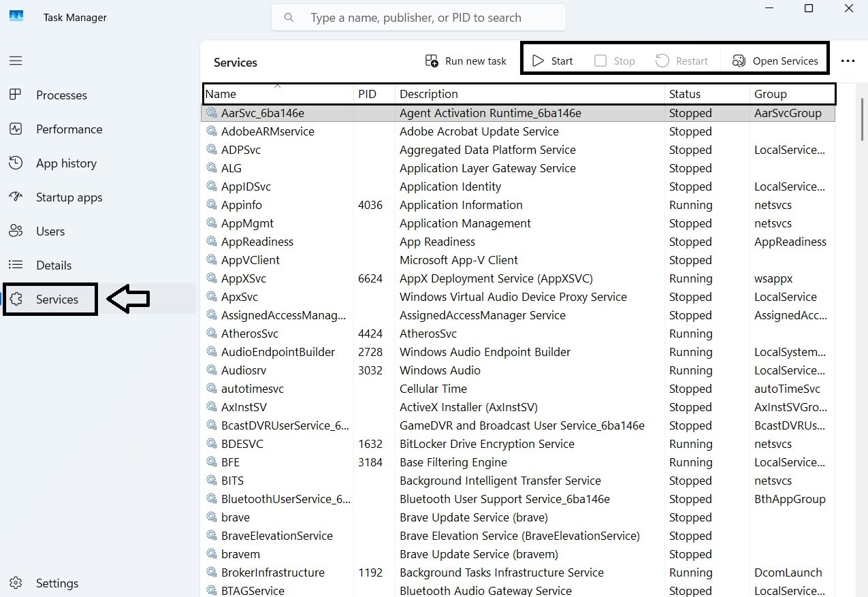Select the BTAGService service name
Viewport: 868px width, 597px height.
[x=253, y=591]
